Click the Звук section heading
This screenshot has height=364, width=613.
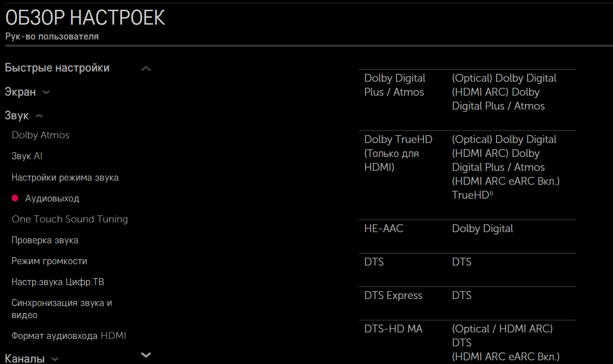click(17, 116)
